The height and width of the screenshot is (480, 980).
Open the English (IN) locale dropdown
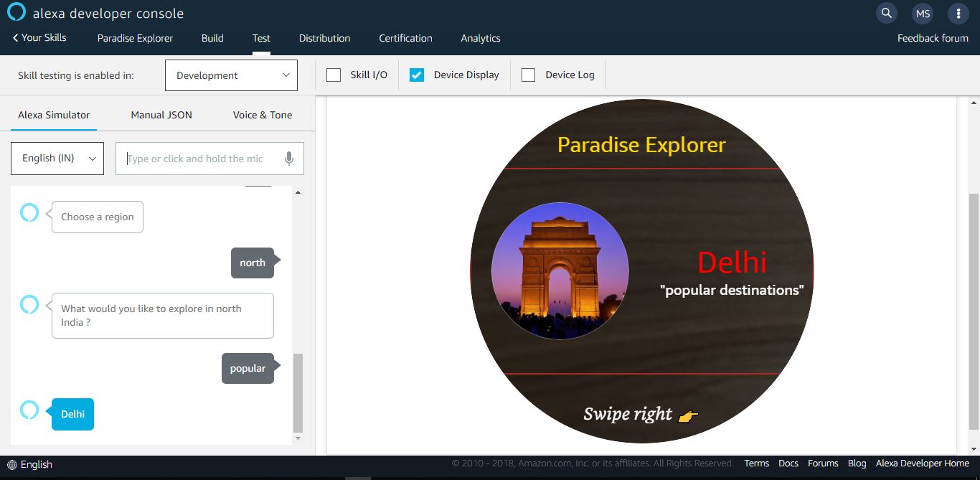(57, 159)
